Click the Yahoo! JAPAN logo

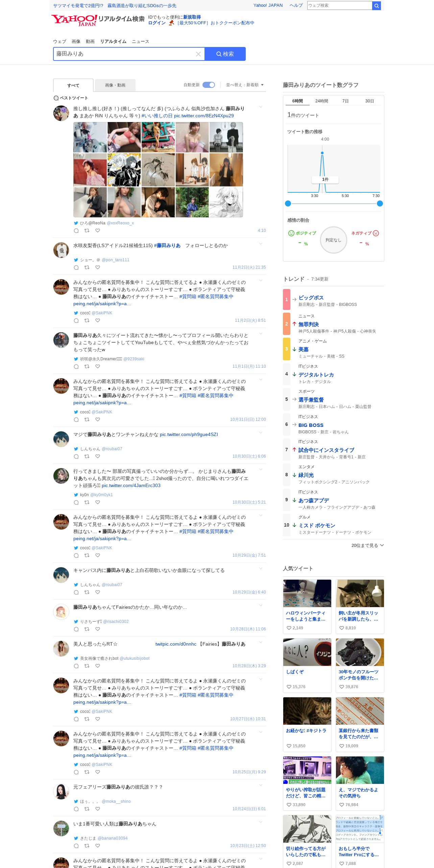pos(74,20)
